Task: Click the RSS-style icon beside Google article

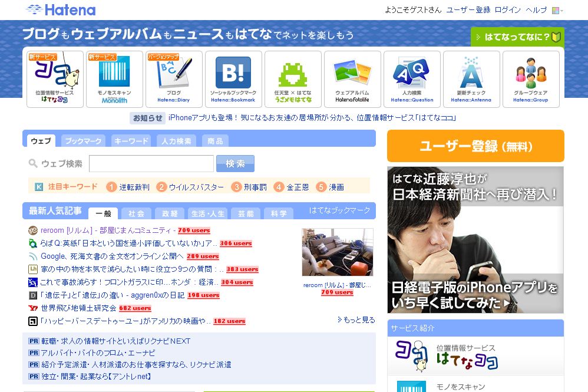Action: click(x=33, y=256)
